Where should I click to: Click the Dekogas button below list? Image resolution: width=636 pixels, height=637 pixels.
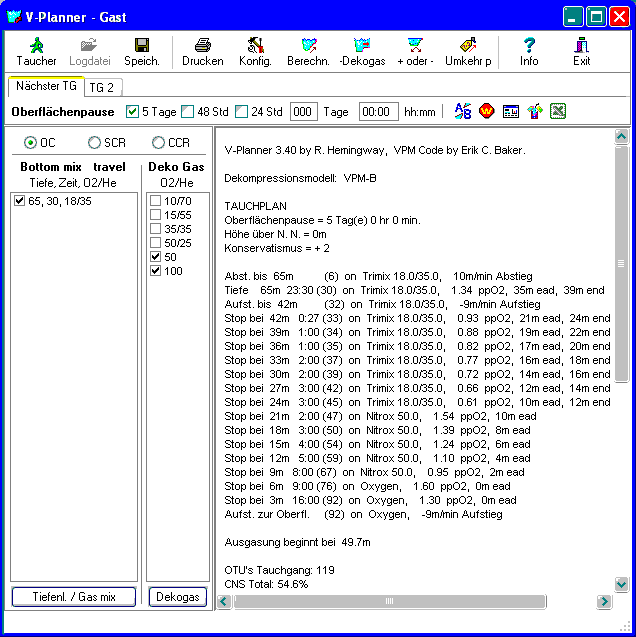pos(177,597)
